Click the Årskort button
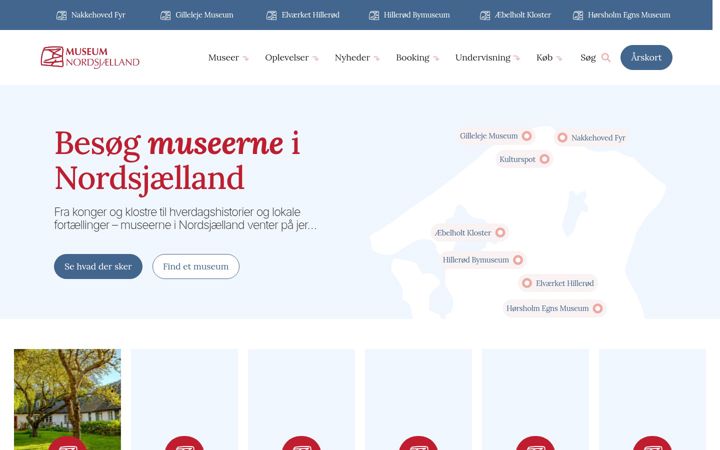 point(646,57)
